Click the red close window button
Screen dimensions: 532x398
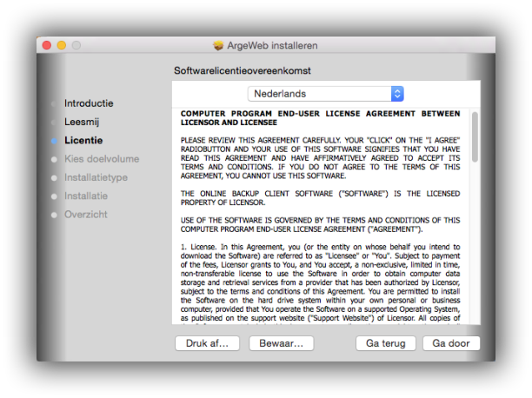pos(47,45)
